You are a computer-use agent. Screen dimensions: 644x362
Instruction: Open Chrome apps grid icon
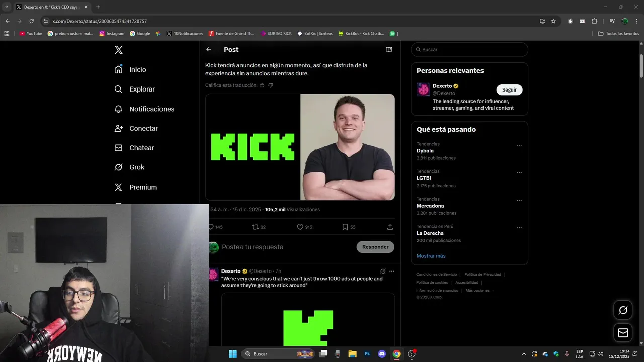7,34
